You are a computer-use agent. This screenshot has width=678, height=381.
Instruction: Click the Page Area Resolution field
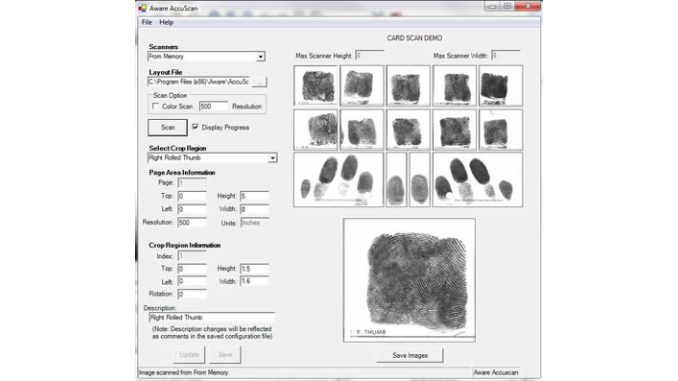coord(192,223)
